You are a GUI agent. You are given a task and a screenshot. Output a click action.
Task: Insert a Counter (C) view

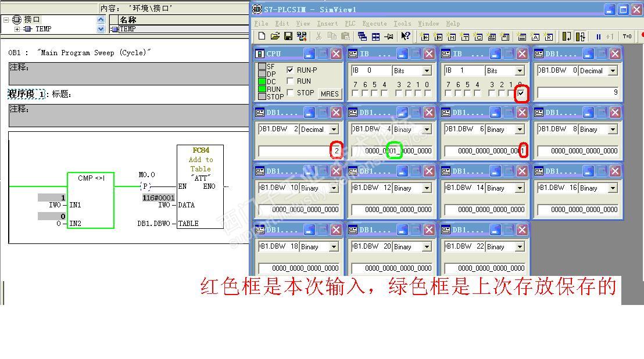coord(478,37)
